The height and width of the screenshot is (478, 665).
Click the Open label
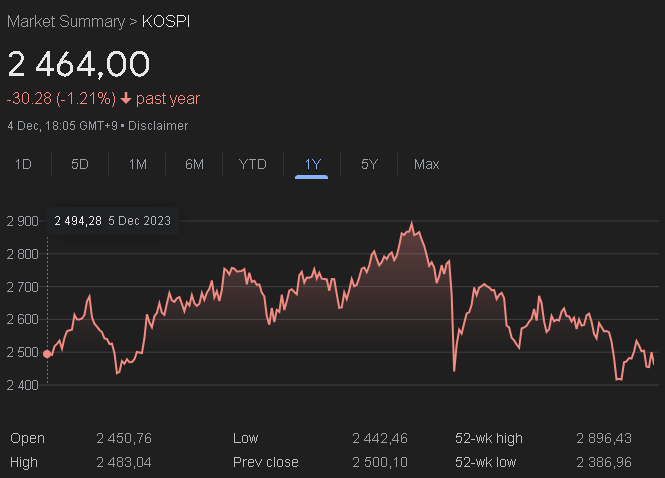pyautogui.click(x=27, y=438)
